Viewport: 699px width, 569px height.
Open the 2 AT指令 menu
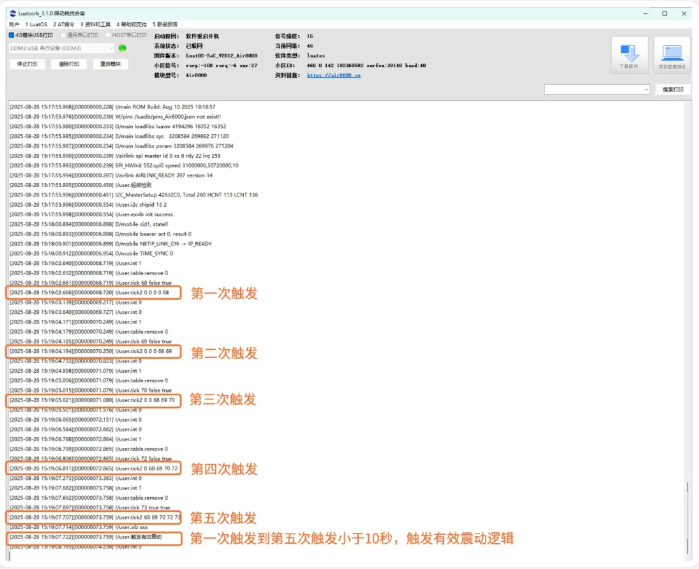click(64, 24)
